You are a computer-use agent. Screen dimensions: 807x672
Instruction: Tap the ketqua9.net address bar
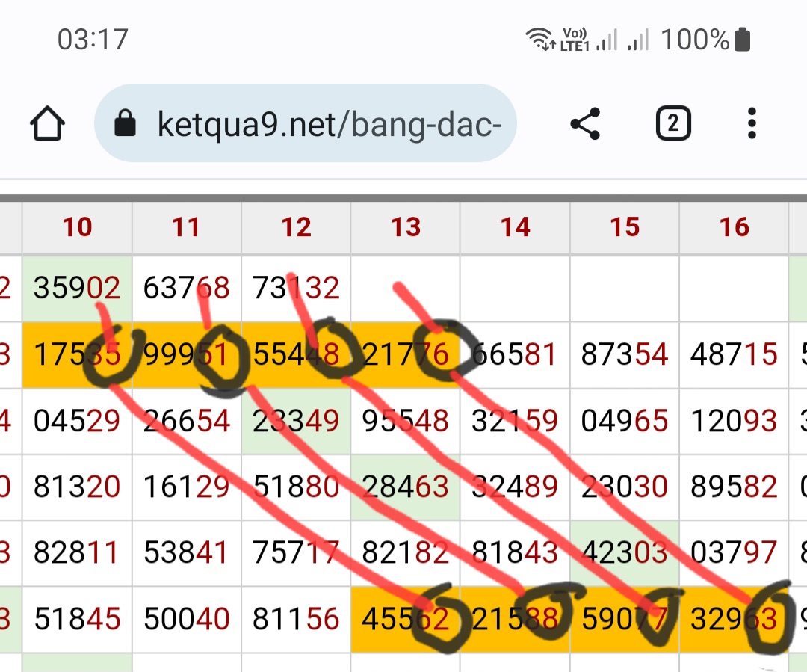[x=329, y=123]
